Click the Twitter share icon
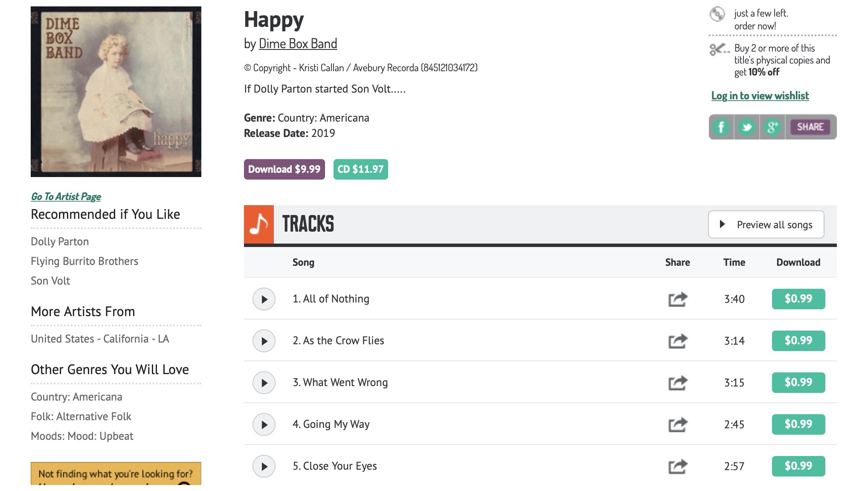 746,127
